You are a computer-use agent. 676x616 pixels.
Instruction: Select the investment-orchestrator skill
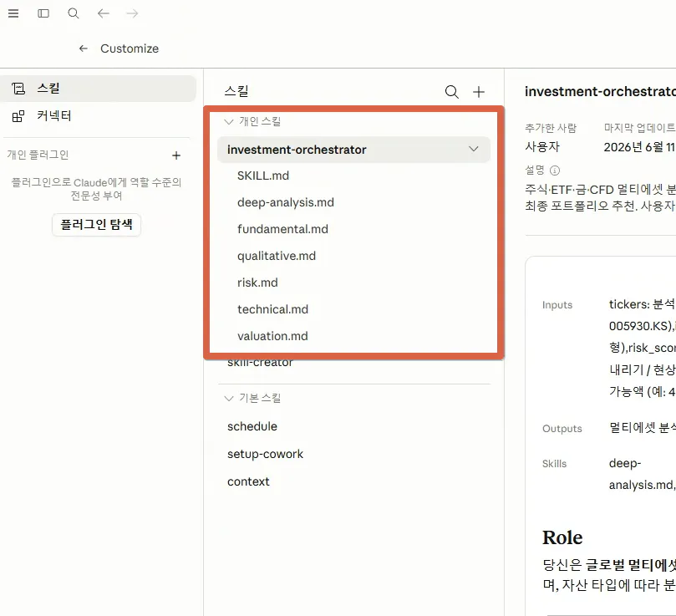tap(353, 150)
